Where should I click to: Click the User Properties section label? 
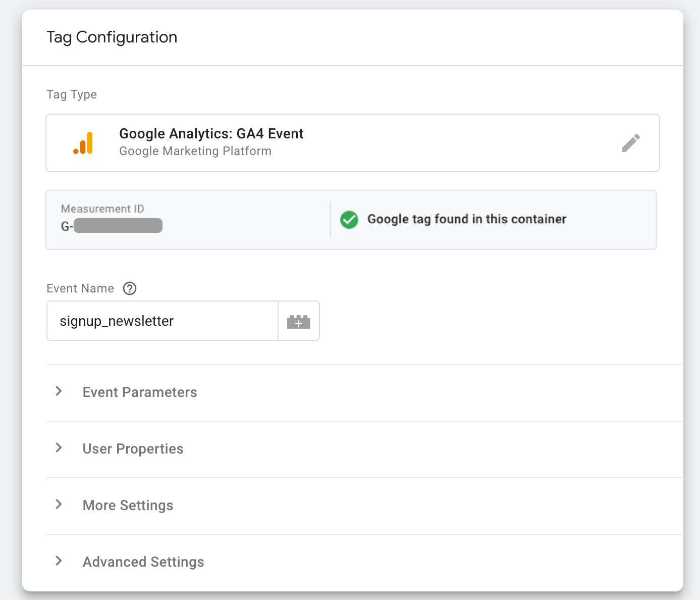(x=133, y=449)
